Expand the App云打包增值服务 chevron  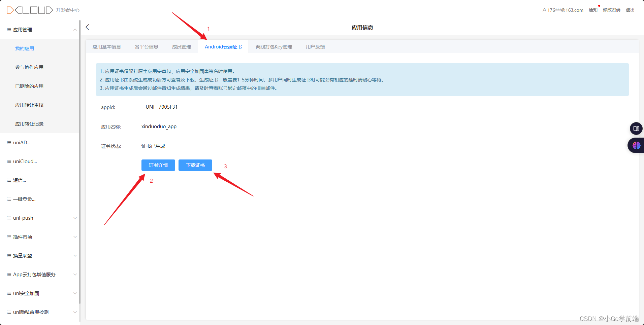pyautogui.click(x=75, y=275)
